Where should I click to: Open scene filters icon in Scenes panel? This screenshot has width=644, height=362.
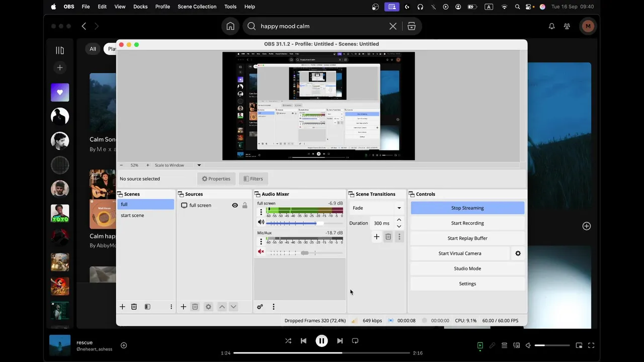click(x=147, y=307)
